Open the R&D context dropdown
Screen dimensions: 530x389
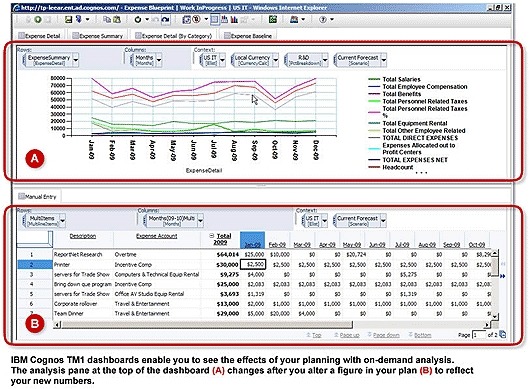point(325,60)
